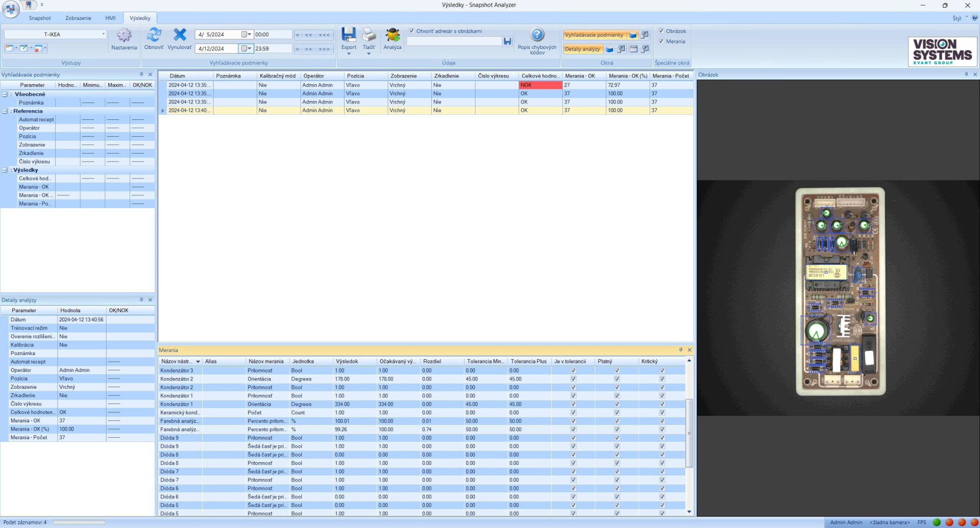Switch to the Snapshot ribbon tab
980x528 pixels.
coord(40,18)
